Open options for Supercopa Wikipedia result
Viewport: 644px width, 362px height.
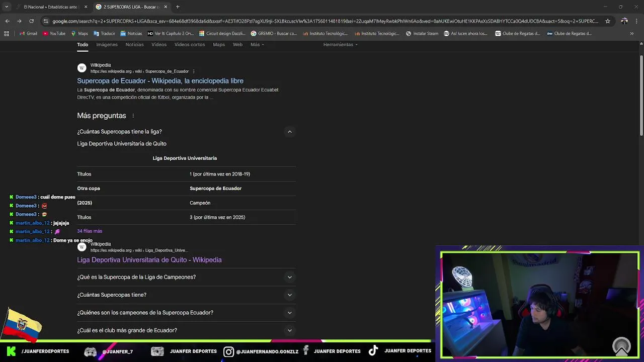pyautogui.click(x=194, y=71)
